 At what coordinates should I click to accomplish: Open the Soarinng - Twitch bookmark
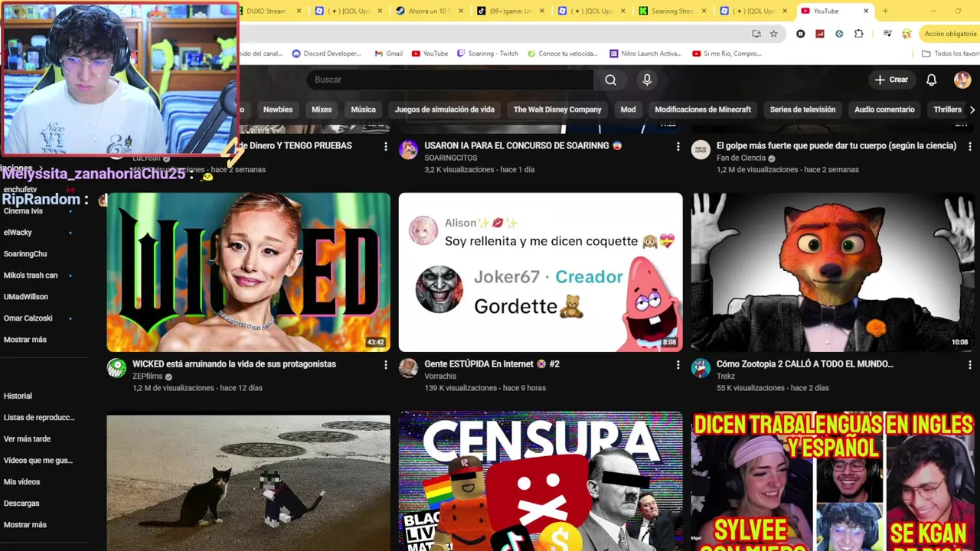point(488,54)
